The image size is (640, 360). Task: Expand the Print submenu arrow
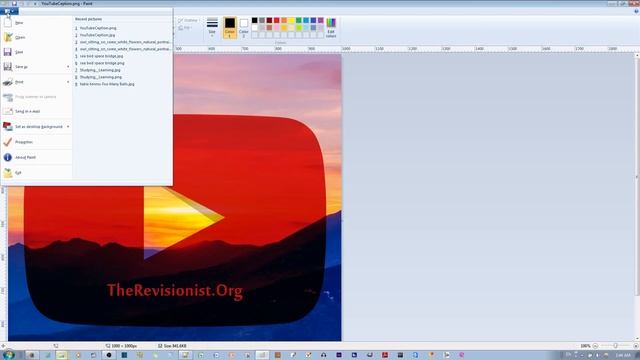[x=68, y=82]
